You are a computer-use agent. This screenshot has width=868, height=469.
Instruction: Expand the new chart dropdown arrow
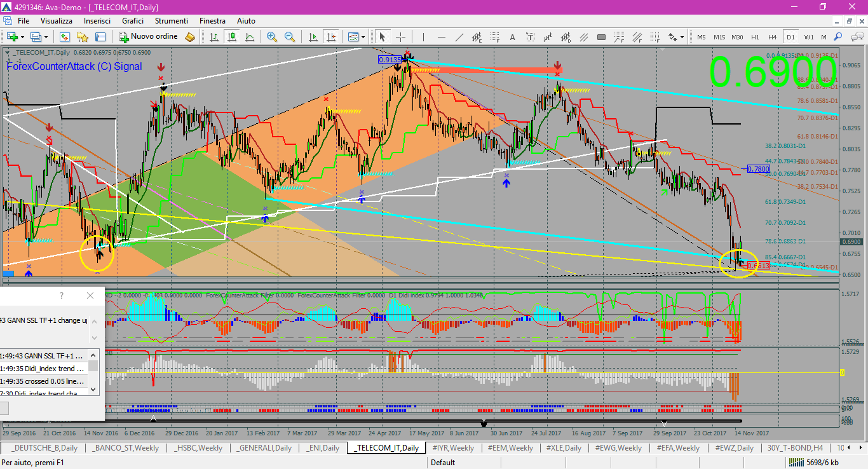click(22, 37)
